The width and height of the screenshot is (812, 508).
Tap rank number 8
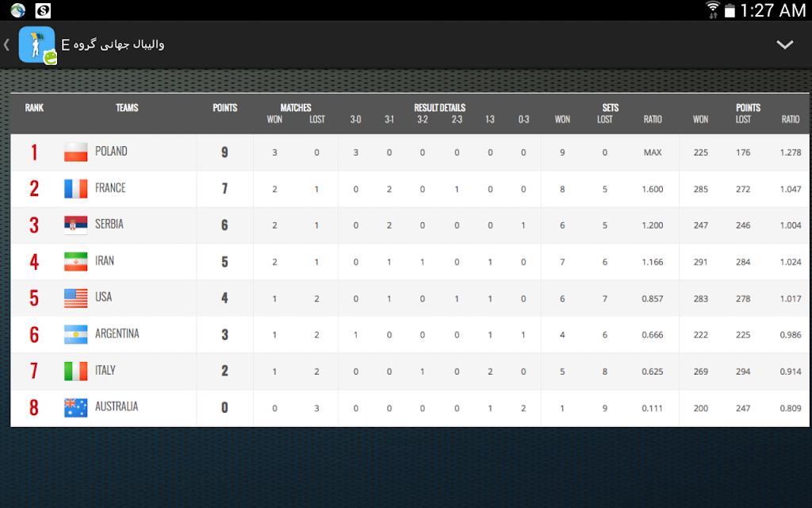pos(34,408)
